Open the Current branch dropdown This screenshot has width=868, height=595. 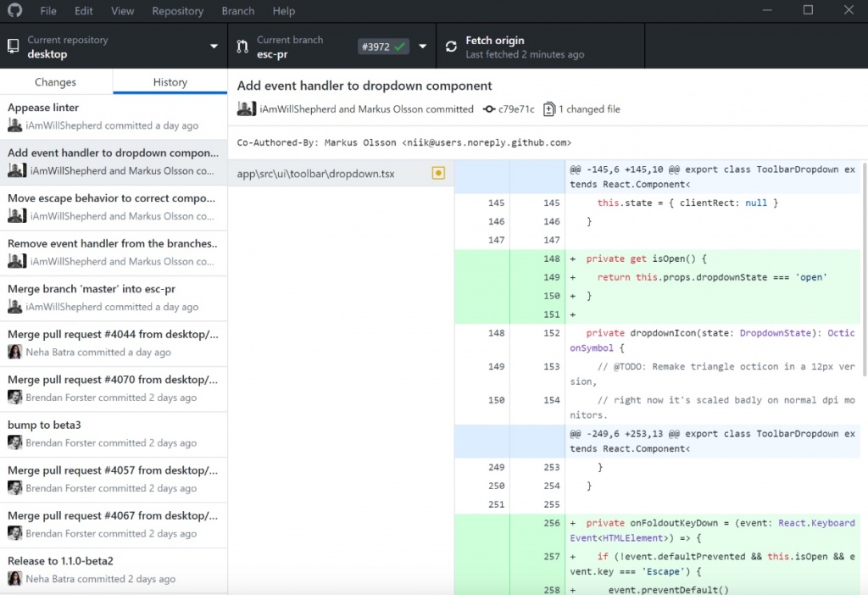coord(421,46)
